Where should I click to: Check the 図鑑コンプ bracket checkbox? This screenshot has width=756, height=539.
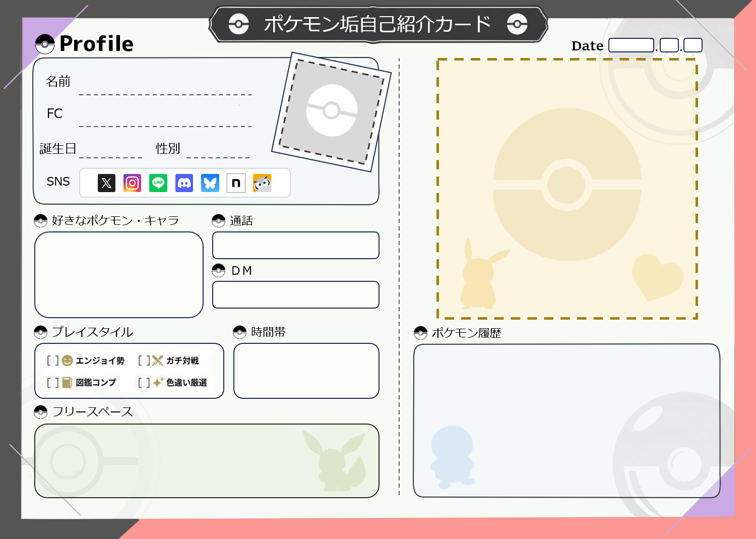53,383
